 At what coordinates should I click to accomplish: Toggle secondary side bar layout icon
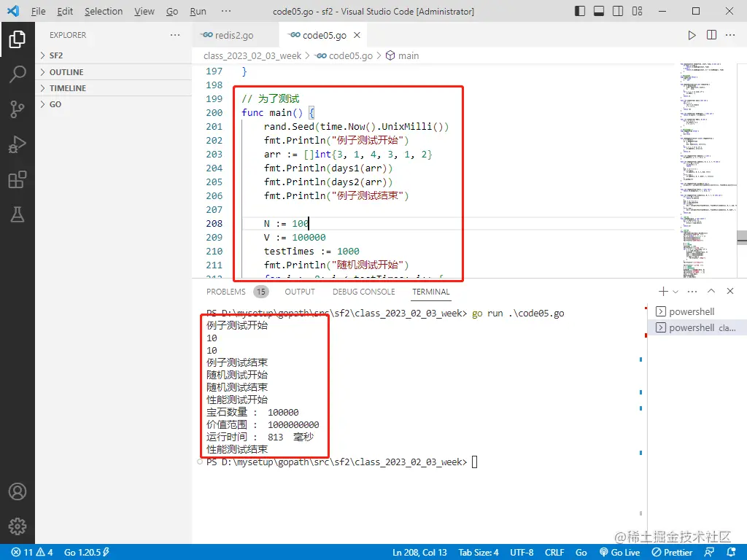(x=618, y=11)
